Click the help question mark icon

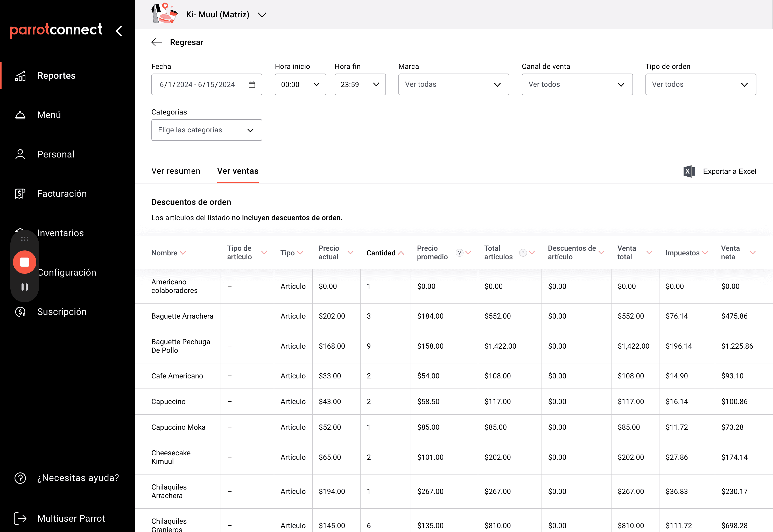tap(20, 478)
